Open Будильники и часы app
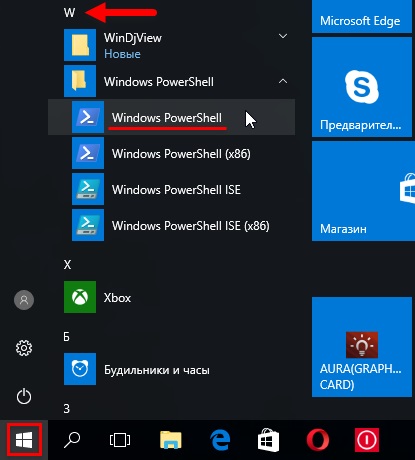415x460 pixels. tap(179, 369)
